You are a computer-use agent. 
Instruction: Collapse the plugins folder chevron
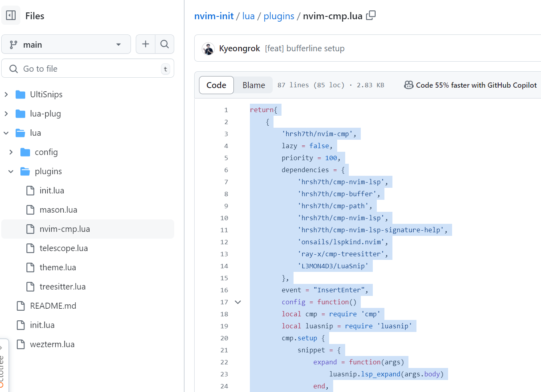pos(11,171)
